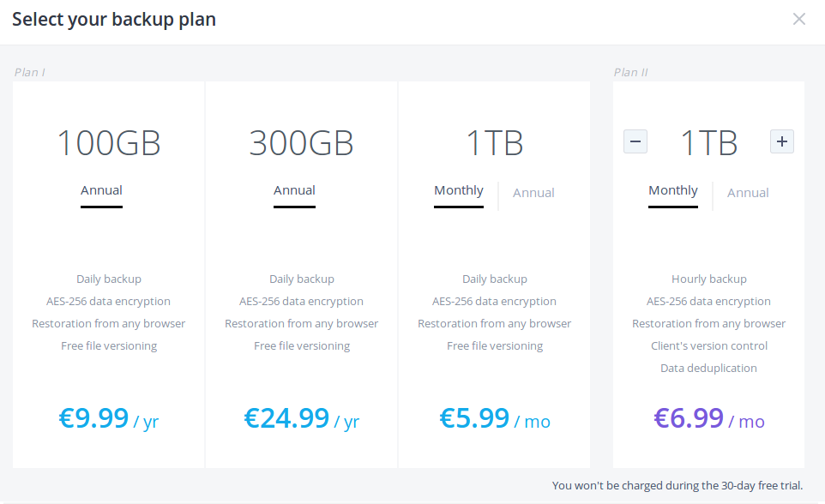The width and height of the screenshot is (825, 504).
Task: Select the 100GB plan heading
Action: [x=108, y=143]
